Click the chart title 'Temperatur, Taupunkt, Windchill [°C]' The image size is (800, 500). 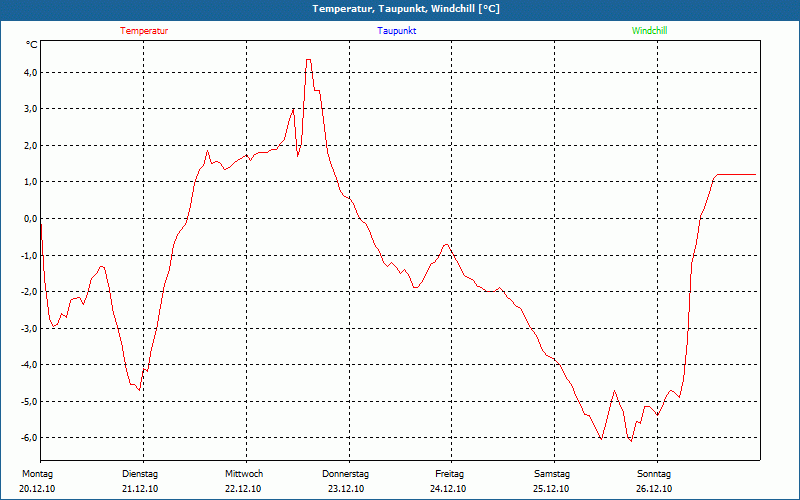(406, 9)
